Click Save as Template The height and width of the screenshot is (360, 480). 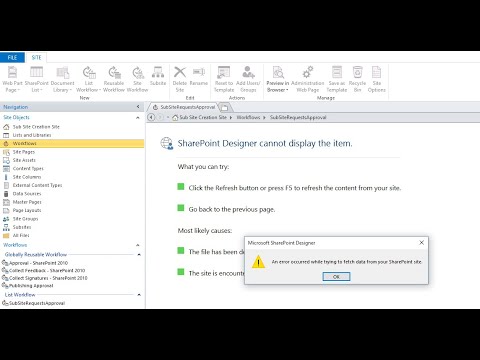coord(337,79)
